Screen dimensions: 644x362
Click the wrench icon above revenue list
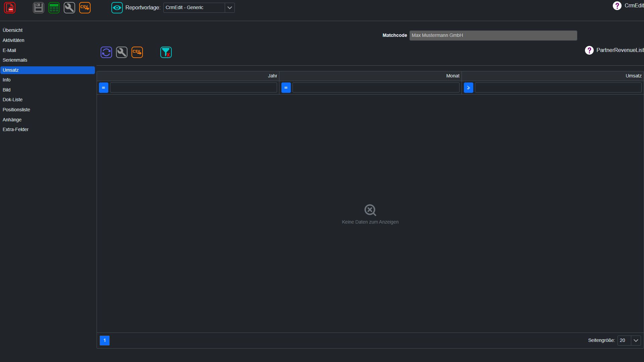(x=122, y=52)
